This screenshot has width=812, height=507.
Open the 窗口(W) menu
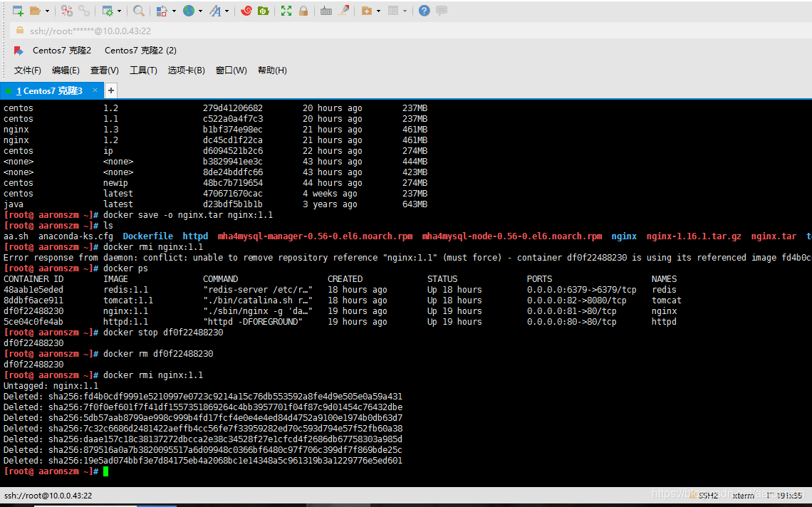(231, 70)
